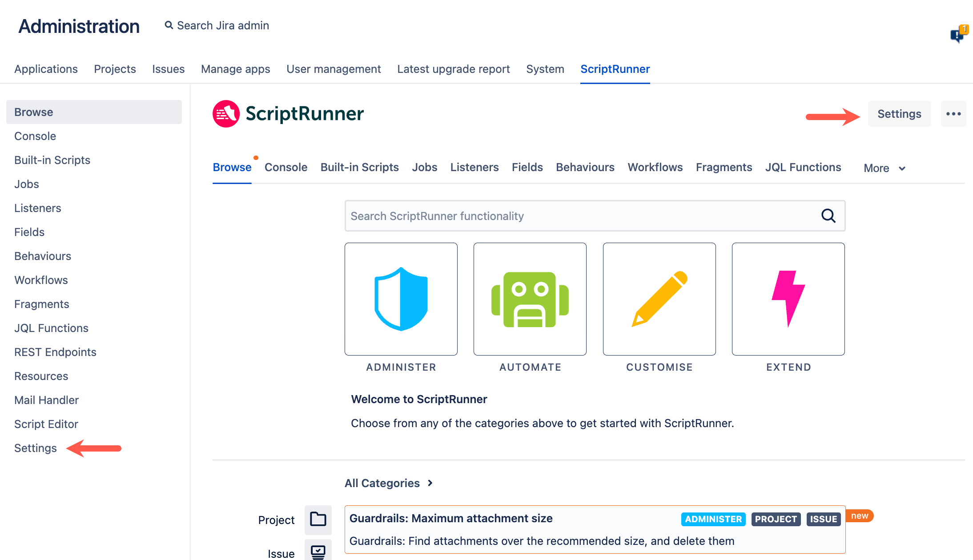The width and height of the screenshot is (973, 560).
Task: Click the feedback notification icon
Action: click(x=958, y=34)
